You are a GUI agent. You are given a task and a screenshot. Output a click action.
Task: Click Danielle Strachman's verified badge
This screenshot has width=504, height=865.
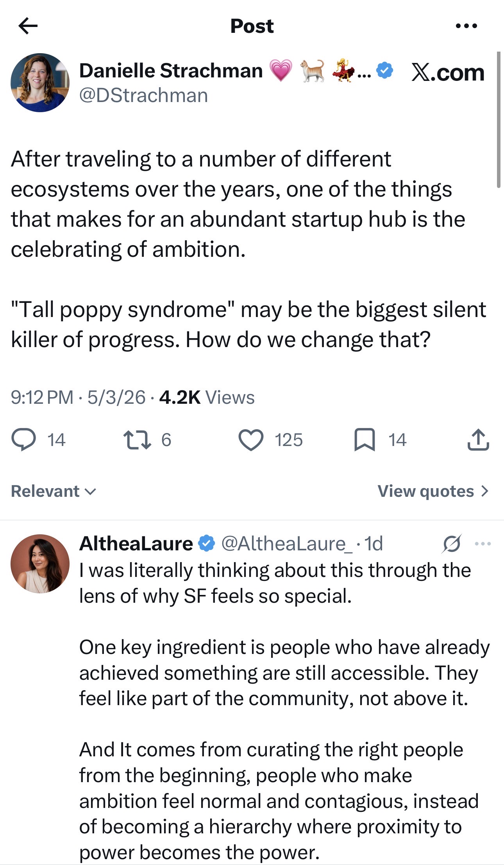click(x=384, y=71)
